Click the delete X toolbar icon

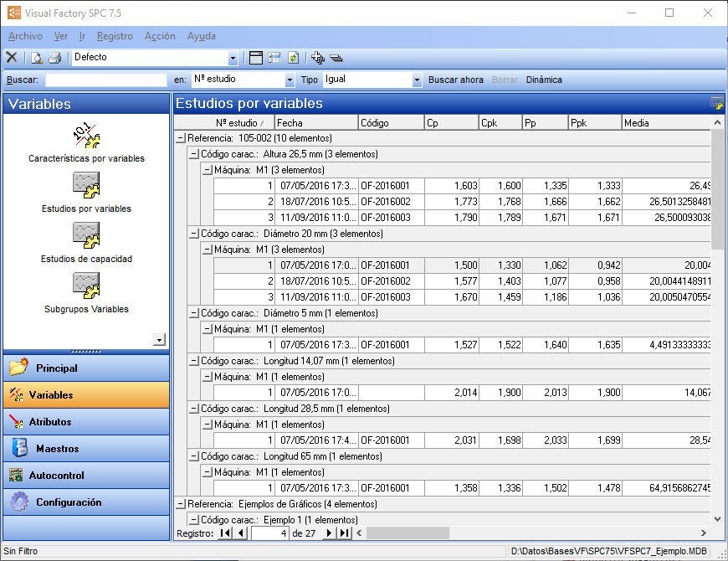point(12,58)
